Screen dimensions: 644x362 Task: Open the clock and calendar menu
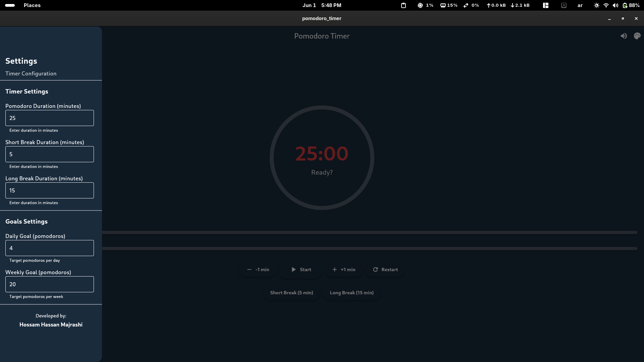(x=322, y=5)
